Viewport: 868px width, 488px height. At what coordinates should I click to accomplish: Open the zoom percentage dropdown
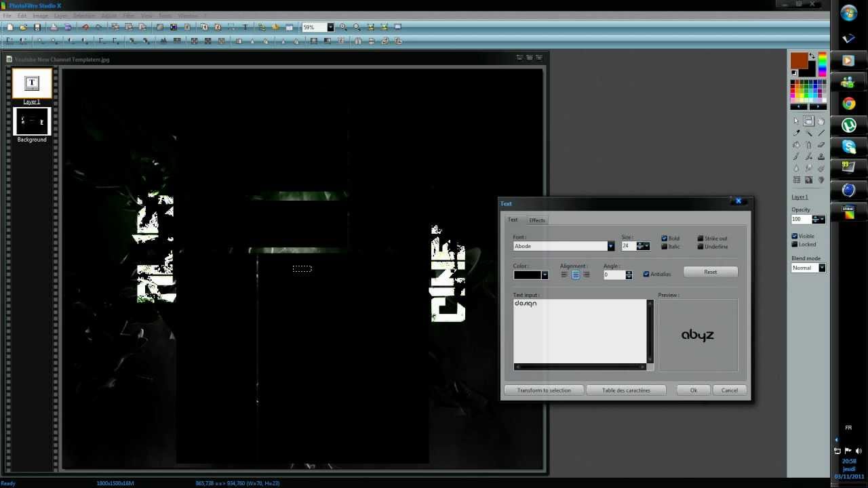pos(330,28)
